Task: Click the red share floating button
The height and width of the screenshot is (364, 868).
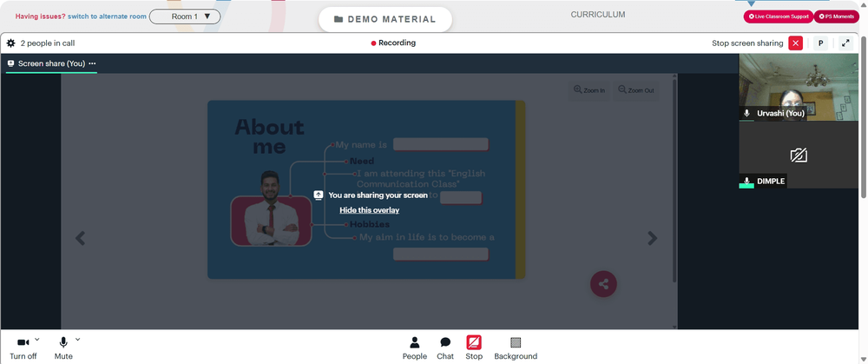Action: (x=603, y=284)
